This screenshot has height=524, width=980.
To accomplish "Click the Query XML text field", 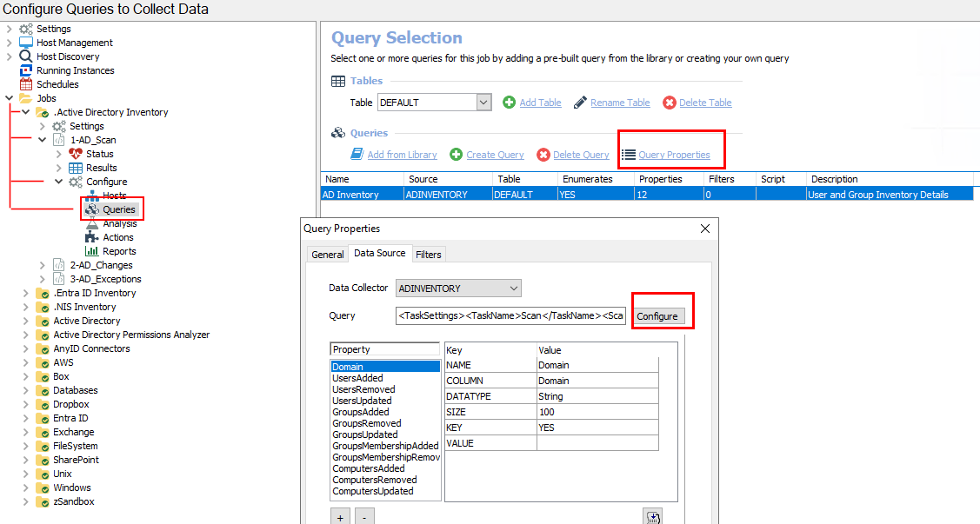I will (x=510, y=315).
